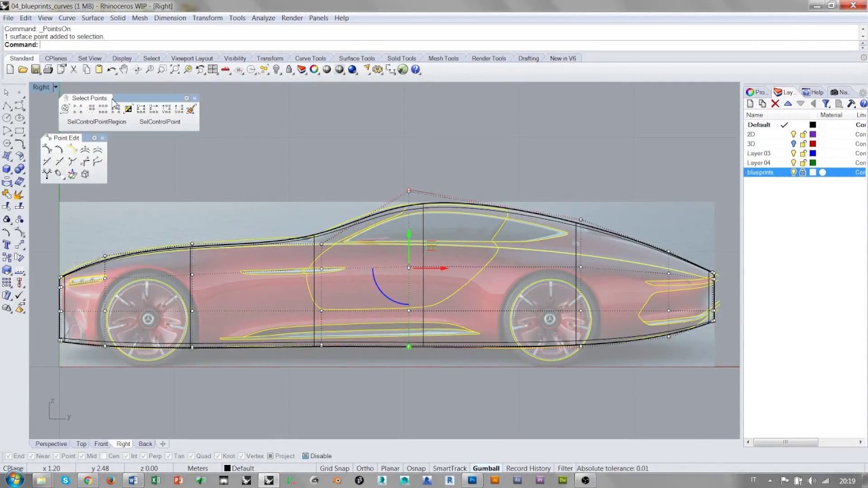Click the Undo arrow icon

pyautogui.click(x=111, y=70)
